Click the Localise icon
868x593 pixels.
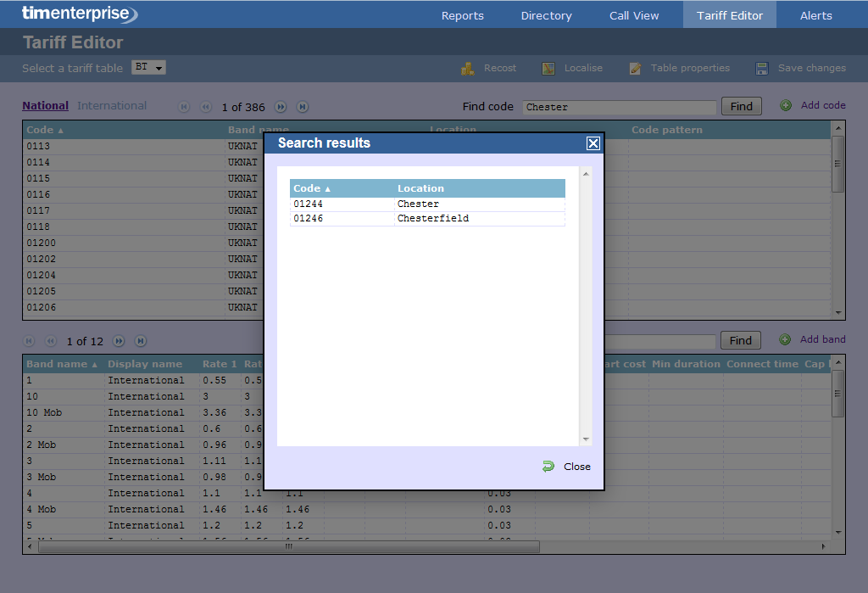(548, 69)
